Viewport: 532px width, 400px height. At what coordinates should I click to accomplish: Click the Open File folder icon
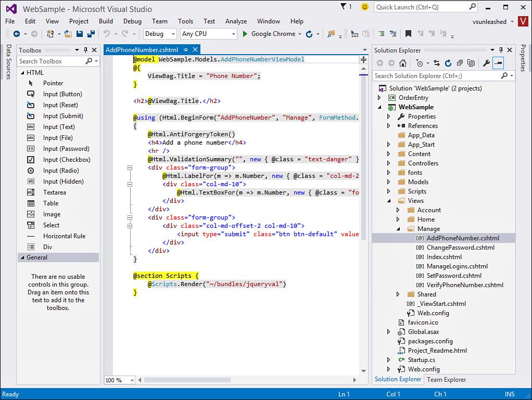(x=68, y=34)
